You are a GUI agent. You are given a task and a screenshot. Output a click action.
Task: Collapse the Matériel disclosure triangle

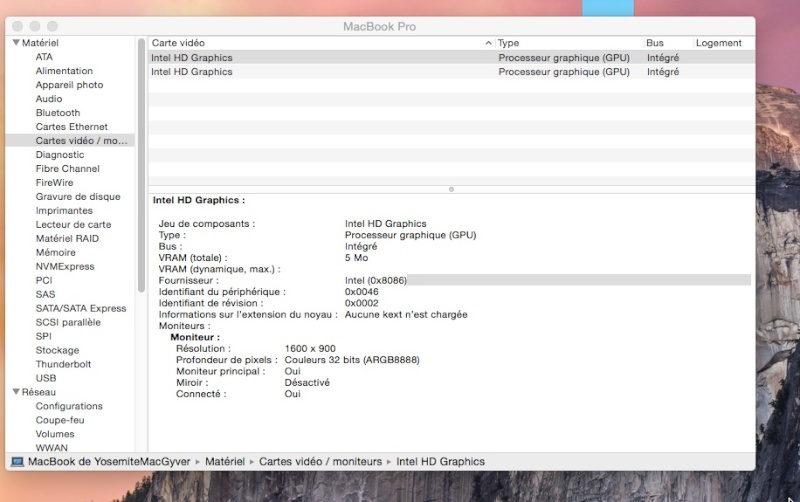16,42
